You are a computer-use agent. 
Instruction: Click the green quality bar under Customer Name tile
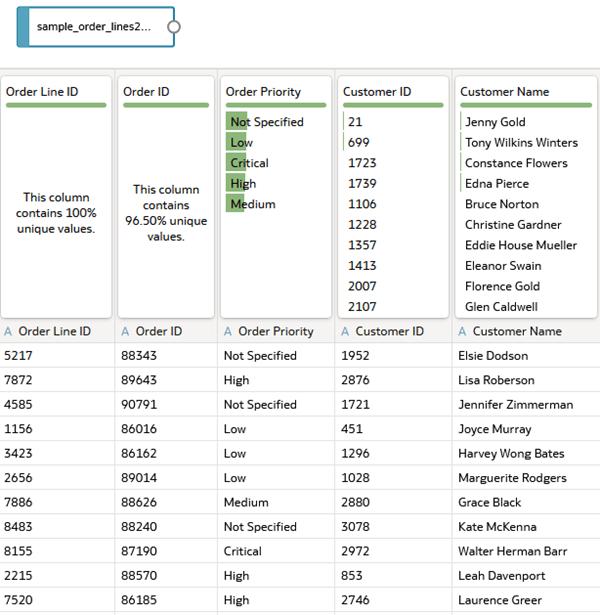point(526,105)
